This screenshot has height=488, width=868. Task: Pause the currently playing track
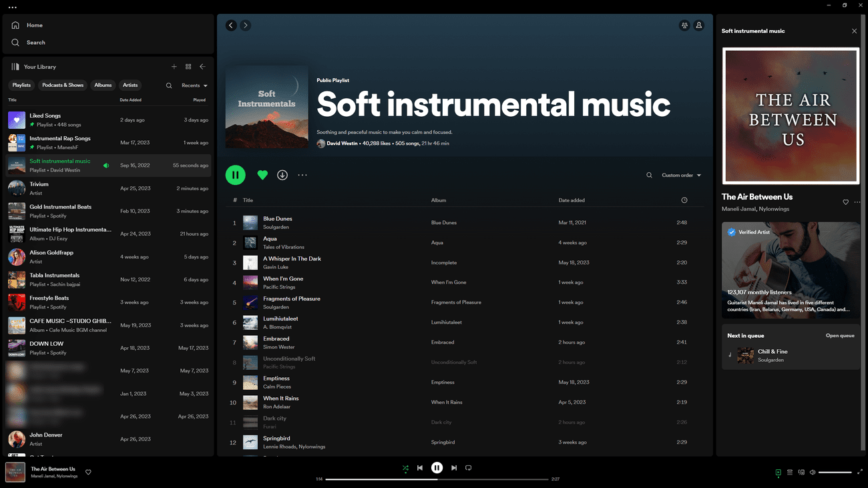pyautogui.click(x=437, y=467)
